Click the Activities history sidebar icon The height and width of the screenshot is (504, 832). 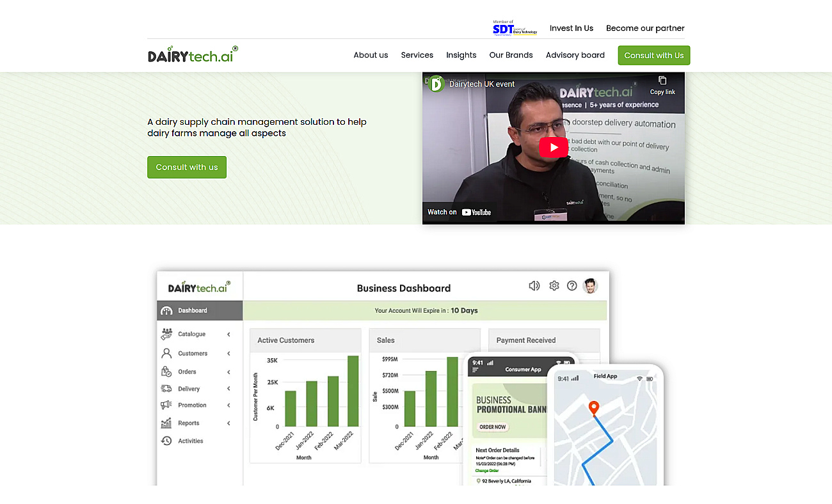(x=166, y=441)
